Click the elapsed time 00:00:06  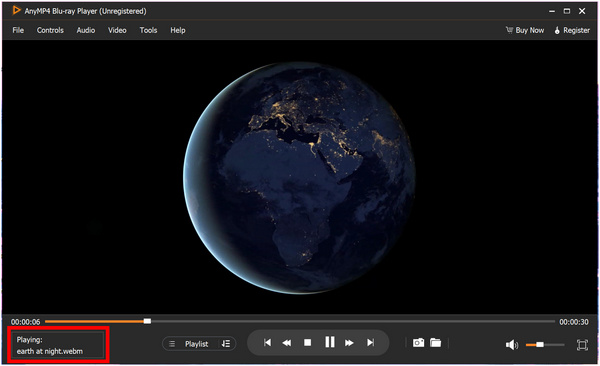25,322
